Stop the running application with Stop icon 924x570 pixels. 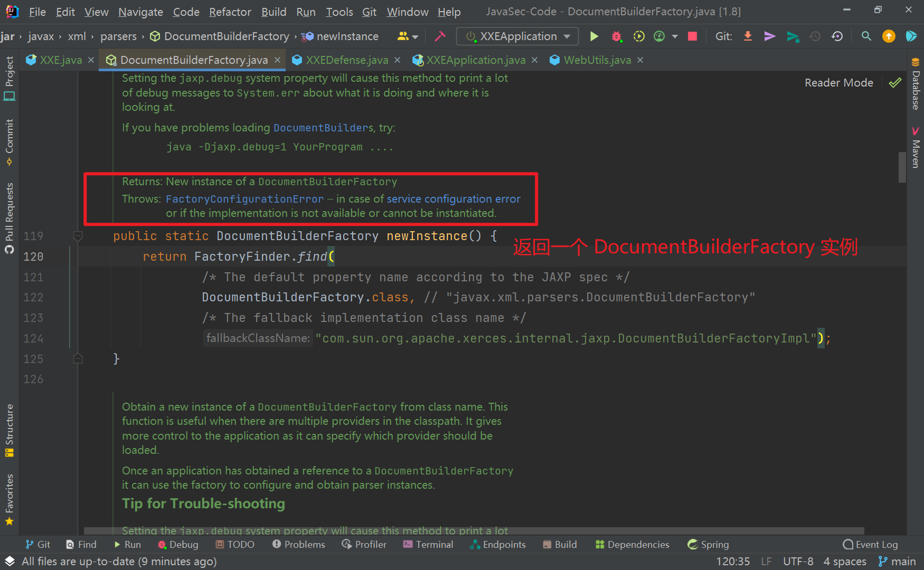(693, 36)
